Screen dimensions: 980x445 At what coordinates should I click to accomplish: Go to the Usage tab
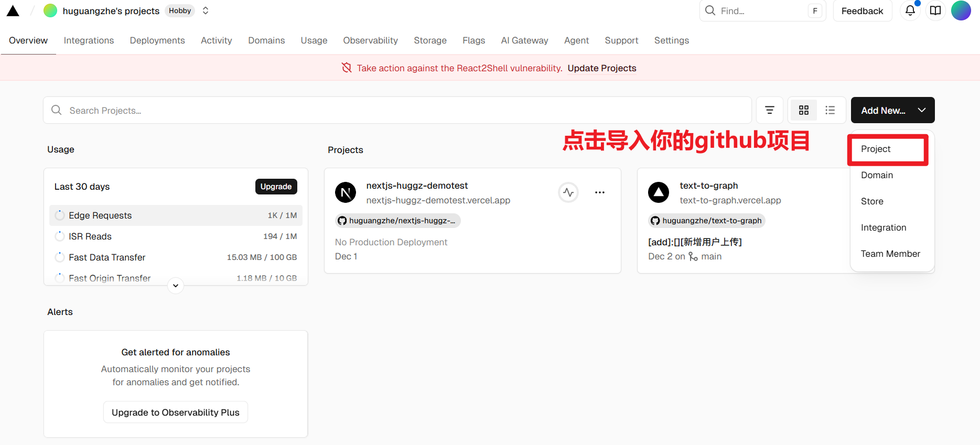click(x=314, y=40)
